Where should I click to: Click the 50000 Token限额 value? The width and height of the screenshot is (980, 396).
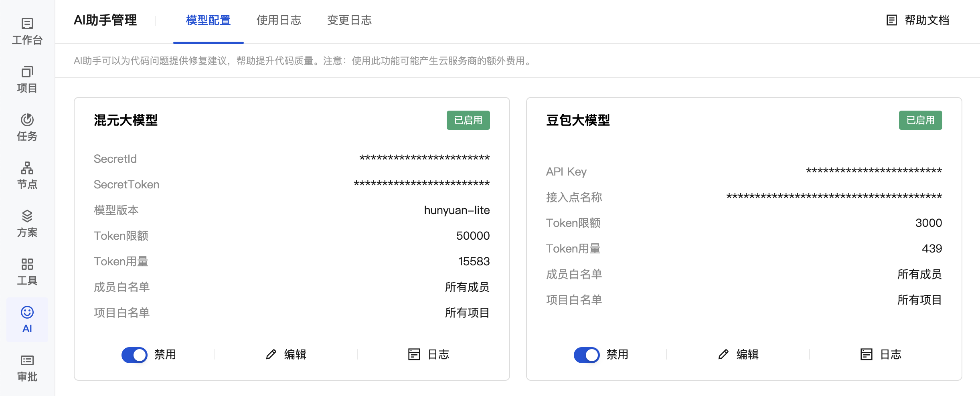click(473, 236)
